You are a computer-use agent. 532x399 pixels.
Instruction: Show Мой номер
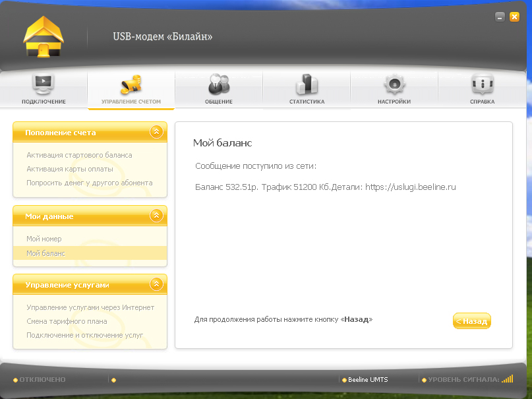(x=44, y=239)
